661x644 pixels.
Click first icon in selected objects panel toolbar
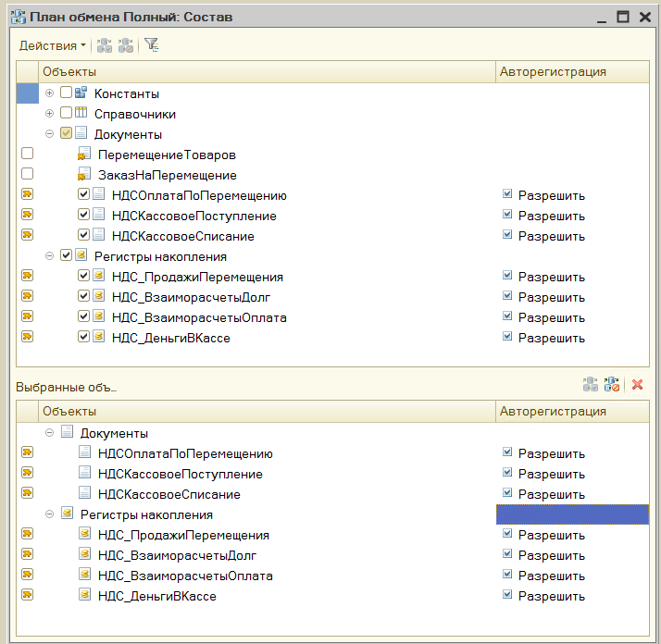coord(591,384)
